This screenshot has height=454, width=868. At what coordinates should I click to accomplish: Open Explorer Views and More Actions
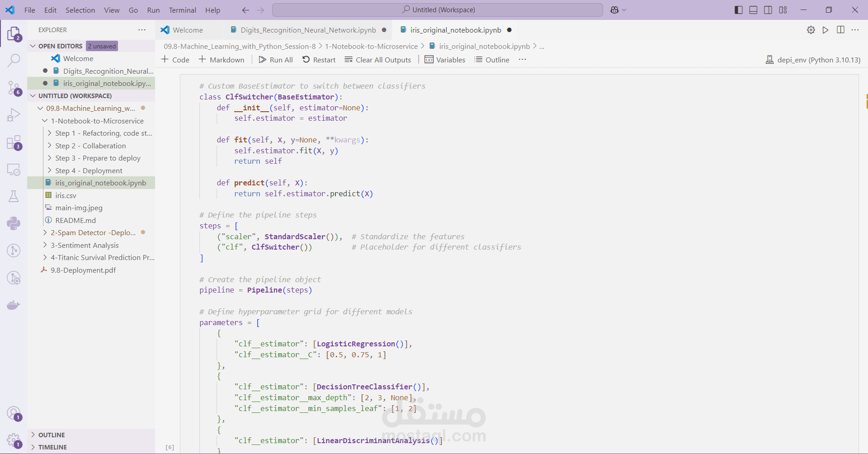[x=142, y=30]
